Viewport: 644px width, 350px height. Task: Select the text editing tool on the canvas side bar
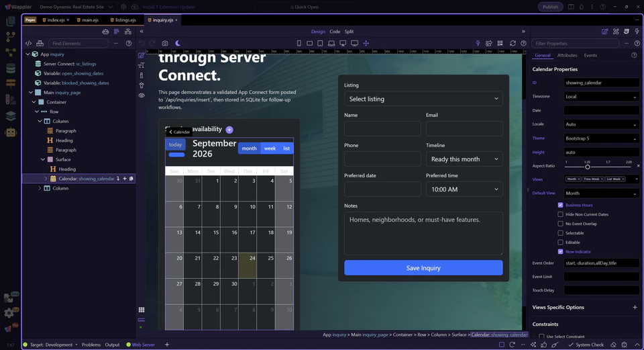tap(142, 65)
